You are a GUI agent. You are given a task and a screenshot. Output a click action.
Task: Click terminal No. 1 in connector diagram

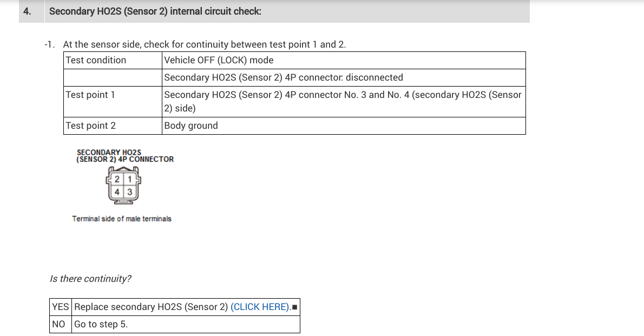click(129, 180)
